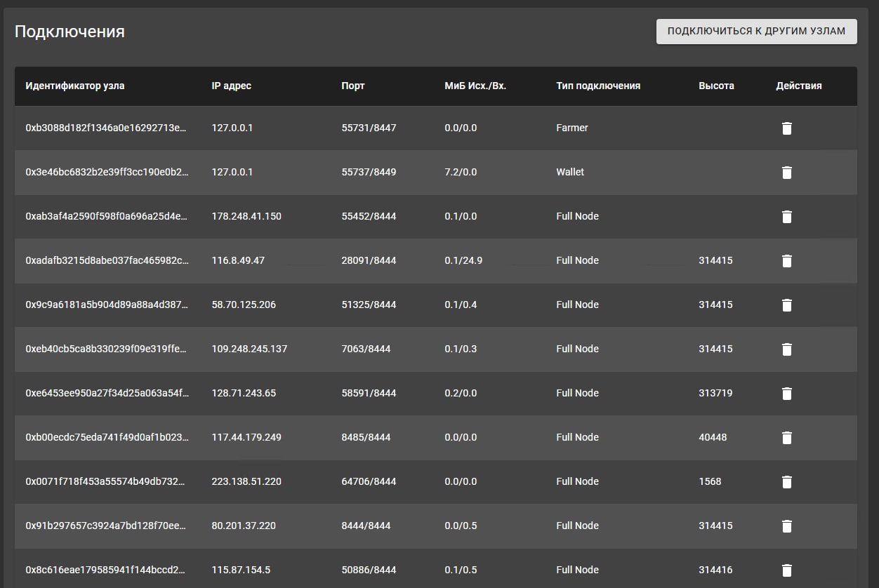Click IP address 117.44.179.249
879x588 pixels.
[x=246, y=437]
